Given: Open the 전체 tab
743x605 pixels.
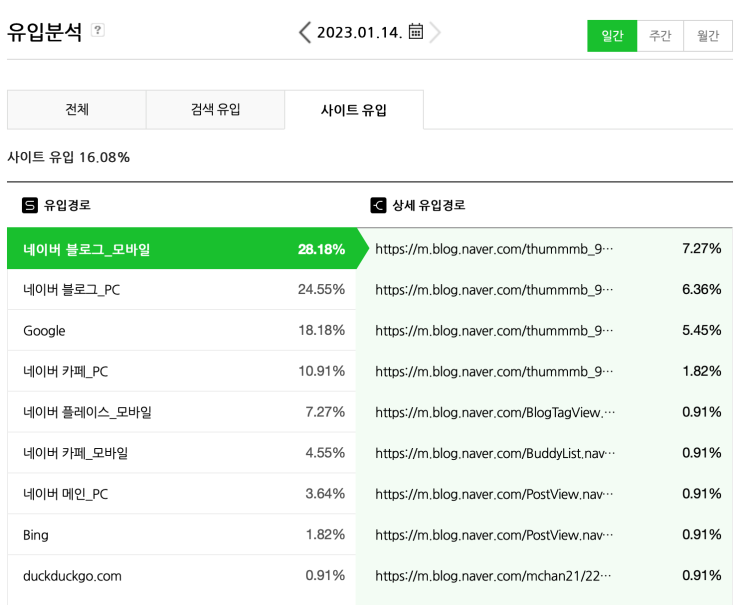Looking at the screenshot, I should (77, 109).
